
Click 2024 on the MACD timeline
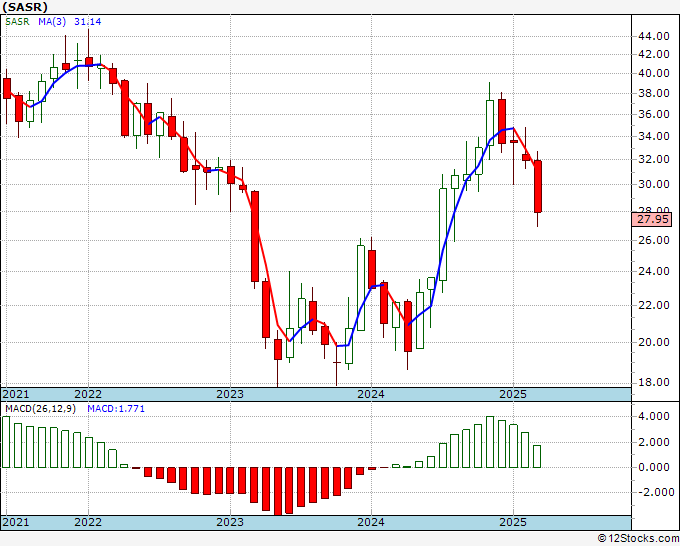371,522
